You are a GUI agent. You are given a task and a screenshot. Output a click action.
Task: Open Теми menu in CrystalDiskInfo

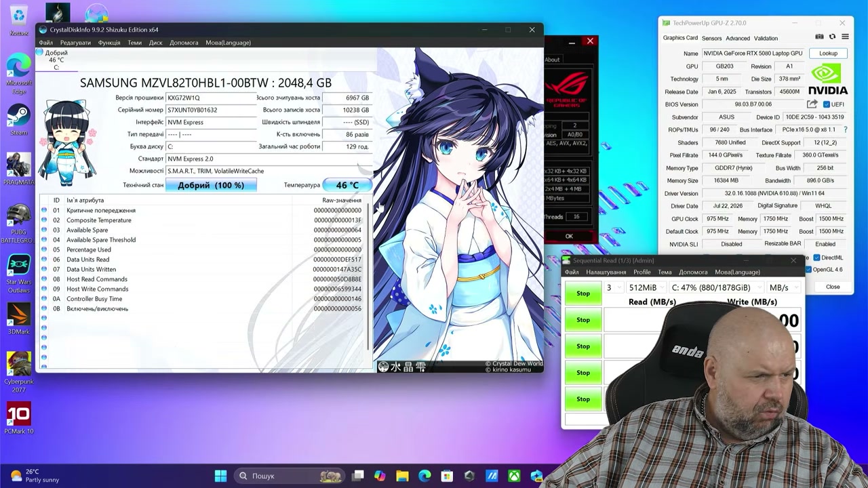click(x=135, y=43)
